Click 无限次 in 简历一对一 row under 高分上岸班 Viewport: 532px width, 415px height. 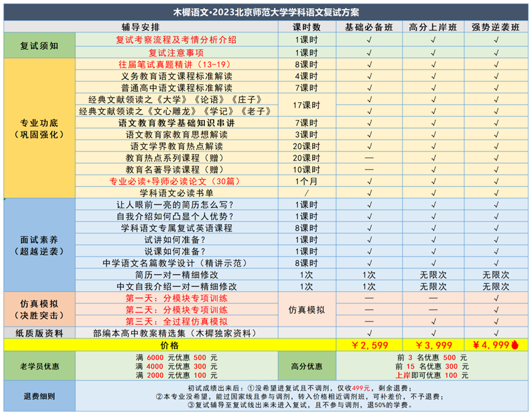pos(433,275)
